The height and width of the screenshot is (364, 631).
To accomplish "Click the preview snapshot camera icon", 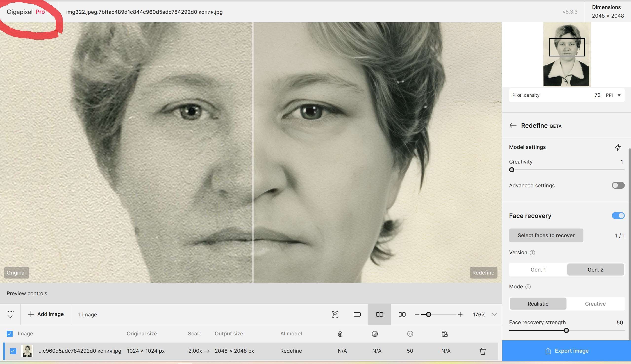I will (335, 314).
